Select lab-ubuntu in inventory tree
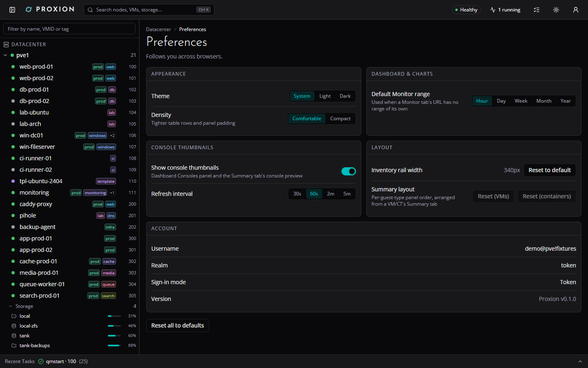The image size is (588, 368). [x=69, y=112]
